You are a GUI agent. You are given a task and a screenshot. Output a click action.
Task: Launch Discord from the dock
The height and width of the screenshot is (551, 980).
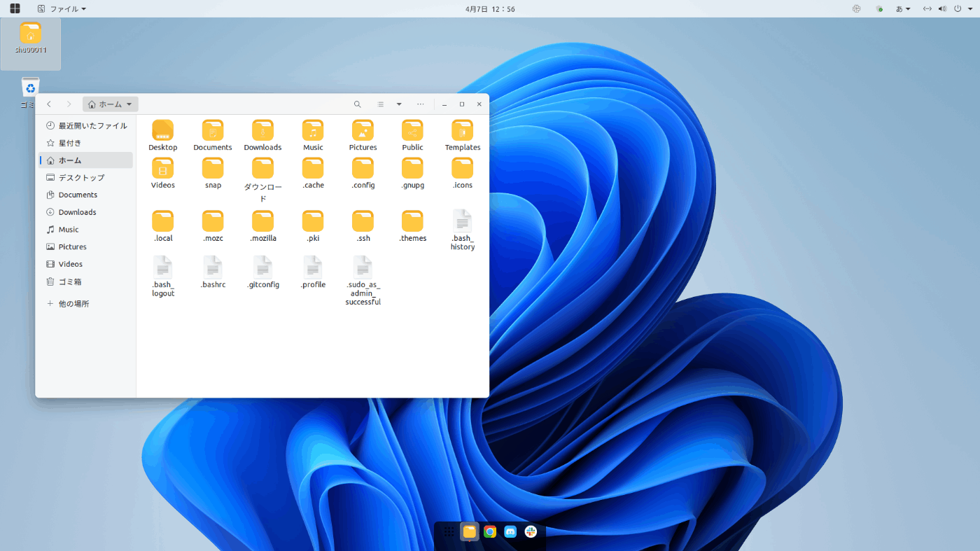click(510, 532)
